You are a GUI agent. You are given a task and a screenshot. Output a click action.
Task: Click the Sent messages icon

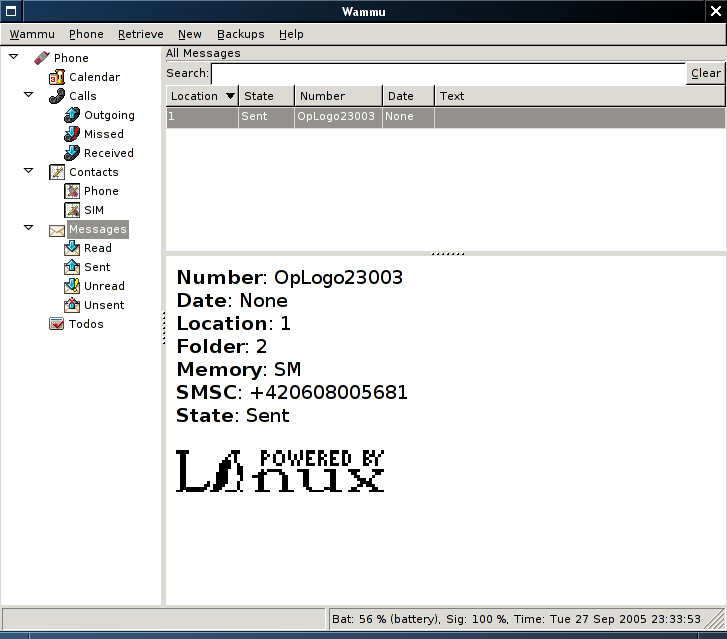[72, 267]
